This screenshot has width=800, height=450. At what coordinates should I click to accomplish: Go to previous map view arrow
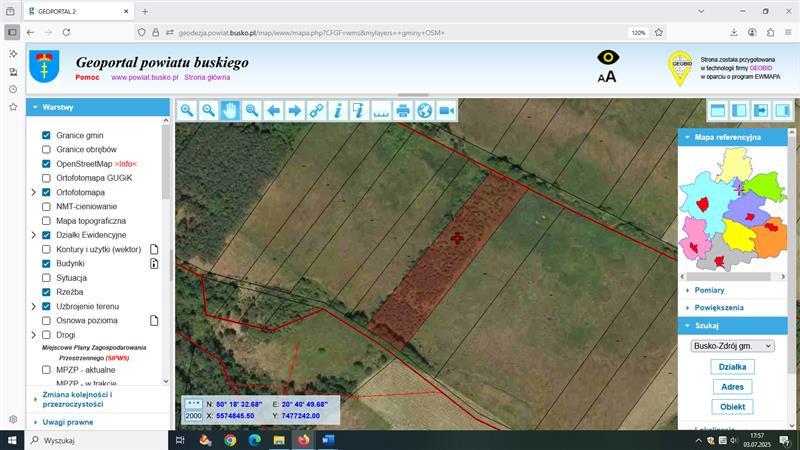(274, 110)
